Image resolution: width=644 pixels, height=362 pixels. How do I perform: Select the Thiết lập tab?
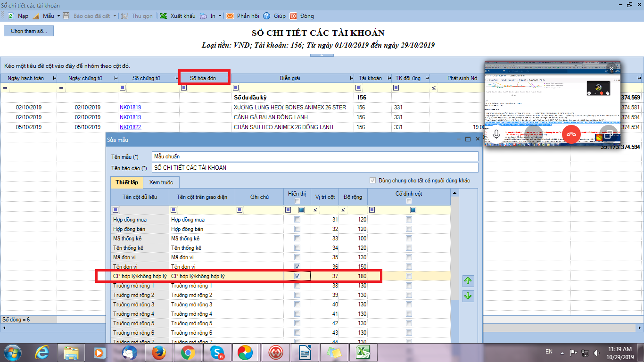click(126, 182)
